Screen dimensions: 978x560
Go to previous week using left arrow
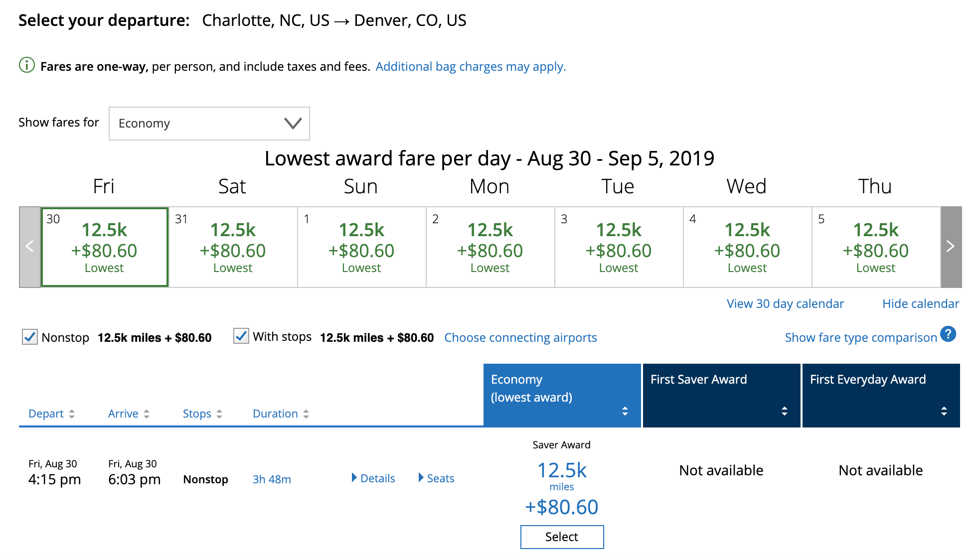[x=30, y=247]
